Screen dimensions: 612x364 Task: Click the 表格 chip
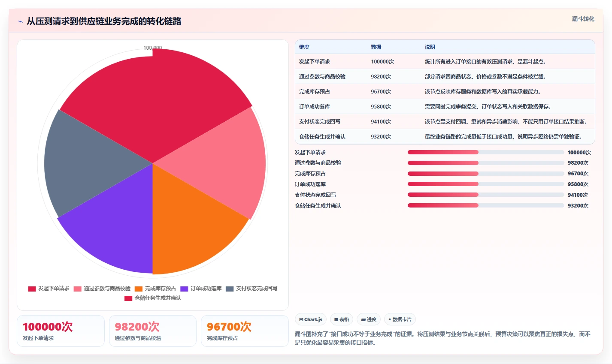point(342,319)
